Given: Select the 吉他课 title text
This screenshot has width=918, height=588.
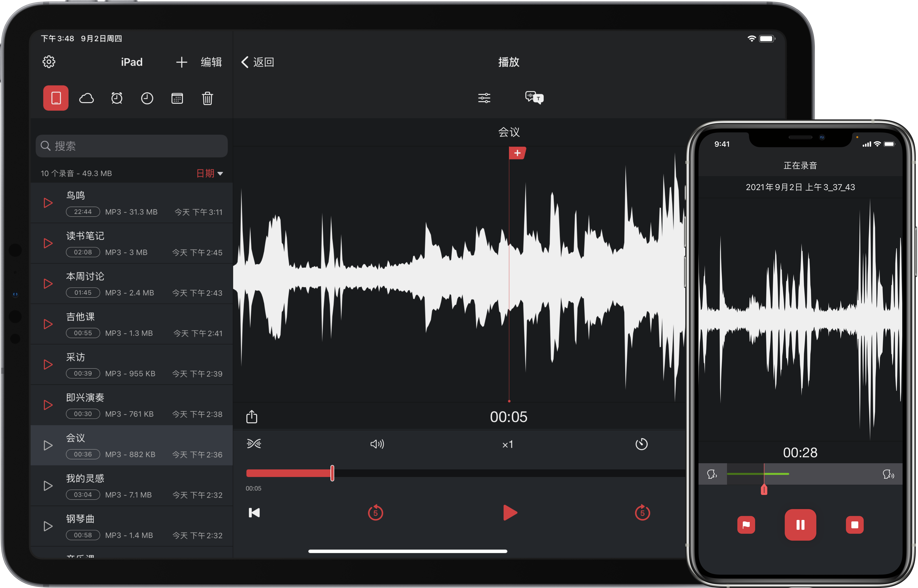Looking at the screenshot, I should pyautogui.click(x=80, y=317).
